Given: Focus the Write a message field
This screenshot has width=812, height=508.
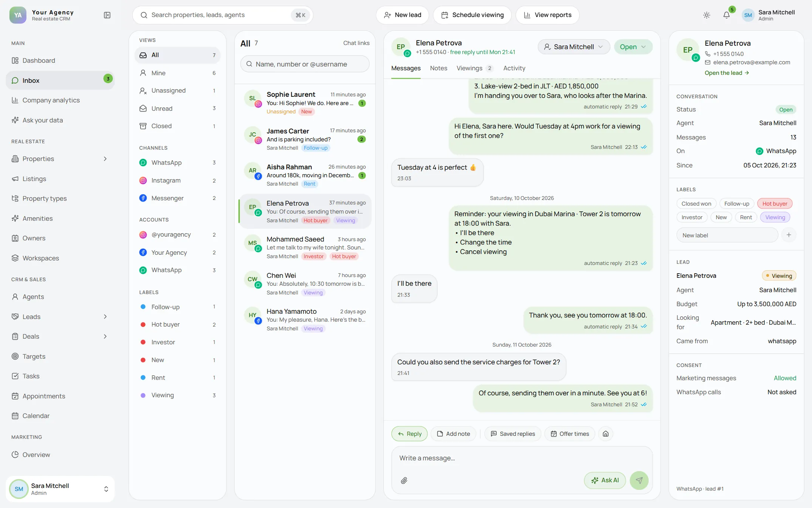Looking at the screenshot, I should coord(522,458).
